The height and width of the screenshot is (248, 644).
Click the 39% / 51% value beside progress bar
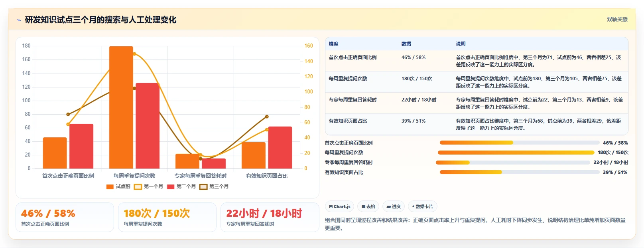[615, 173]
